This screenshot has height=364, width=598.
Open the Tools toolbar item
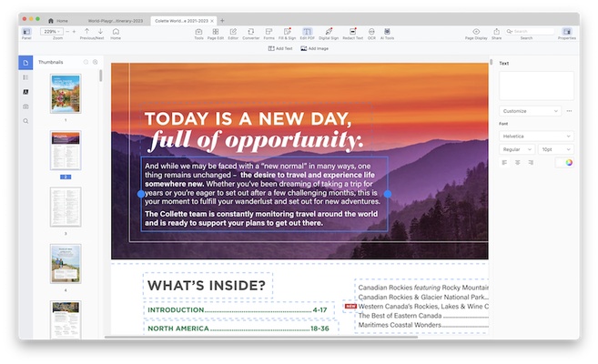(198, 34)
